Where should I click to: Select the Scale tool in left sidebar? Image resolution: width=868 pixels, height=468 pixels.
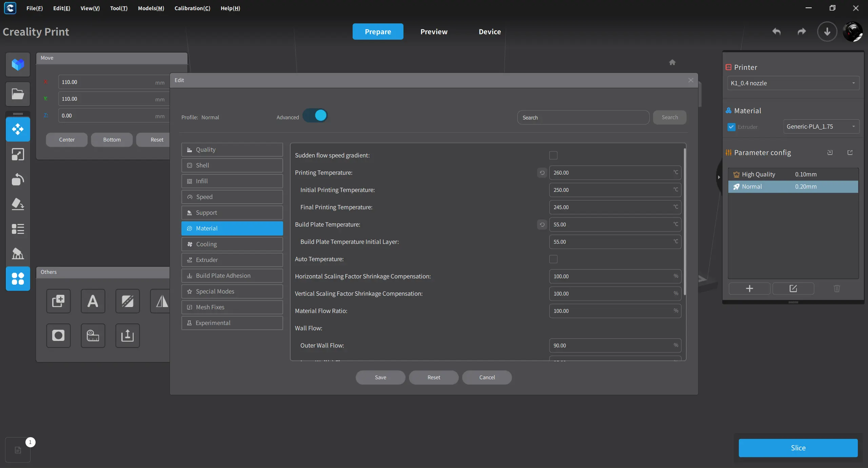(18, 155)
